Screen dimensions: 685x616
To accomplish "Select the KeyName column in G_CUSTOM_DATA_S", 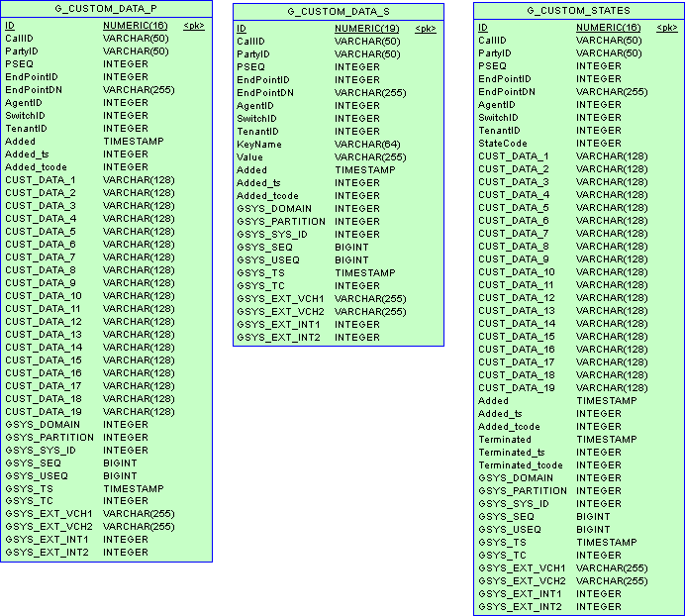I will tap(259, 145).
